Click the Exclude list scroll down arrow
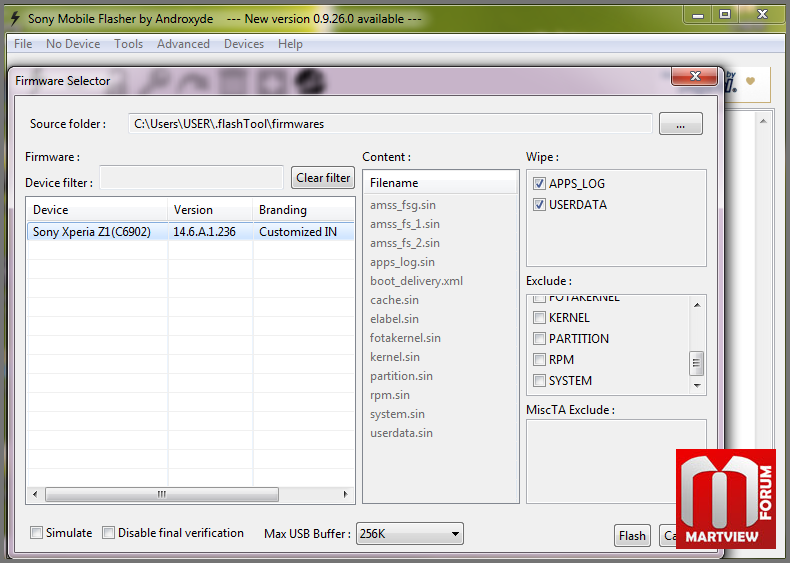 pyautogui.click(x=697, y=386)
